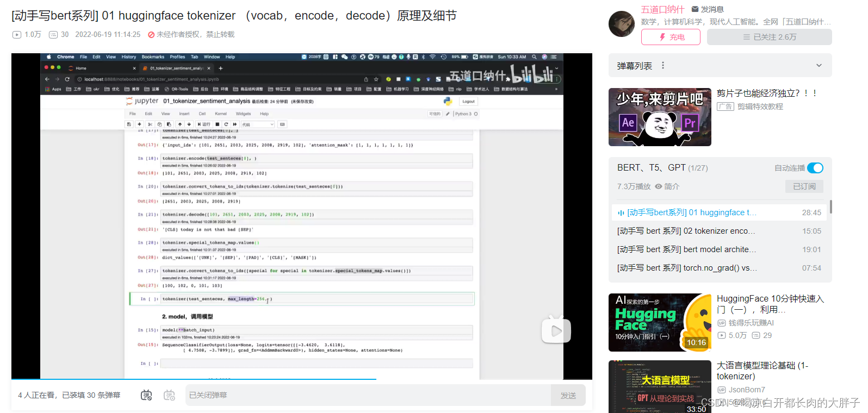The height and width of the screenshot is (413, 868).
Task: Click the 广告 ad badge
Action: 726,107
